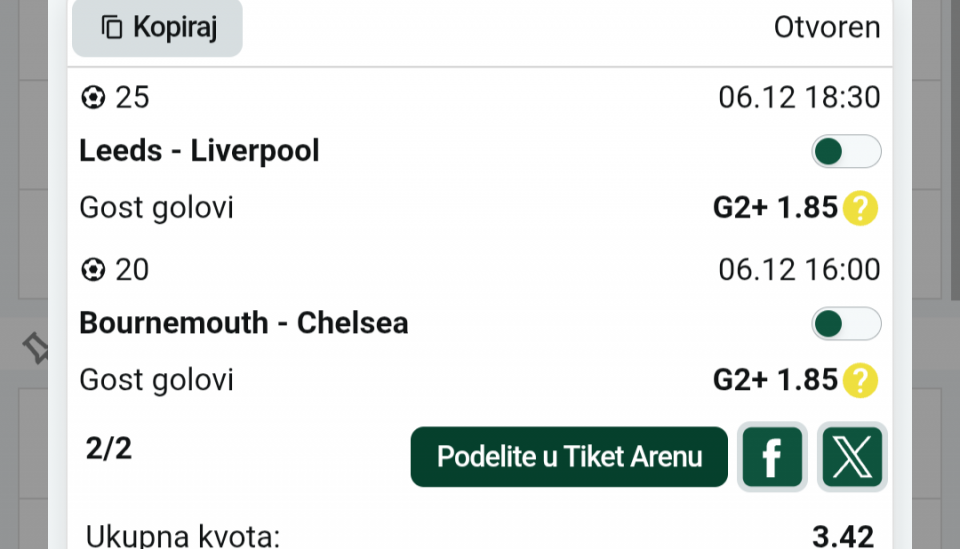Open help for the Leeds - Liverpool G2+ odds
The height and width of the screenshot is (549, 960).
pos(860,208)
